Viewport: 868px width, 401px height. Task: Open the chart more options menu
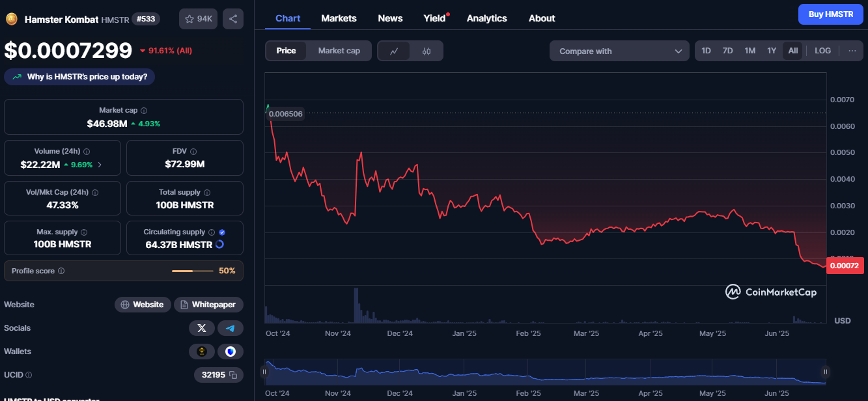click(852, 51)
